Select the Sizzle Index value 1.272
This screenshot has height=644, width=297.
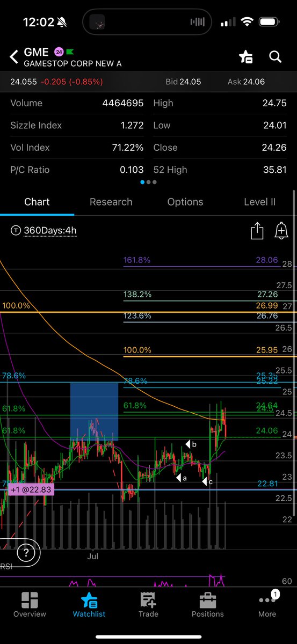point(132,125)
